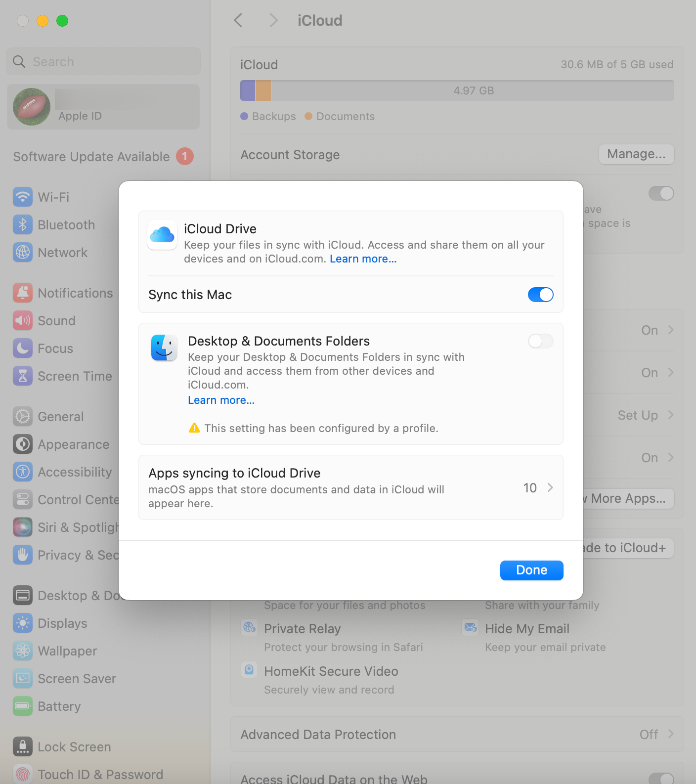Open Accessibility icon in sidebar
Image resolution: width=696 pixels, height=784 pixels.
pyautogui.click(x=23, y=472)
